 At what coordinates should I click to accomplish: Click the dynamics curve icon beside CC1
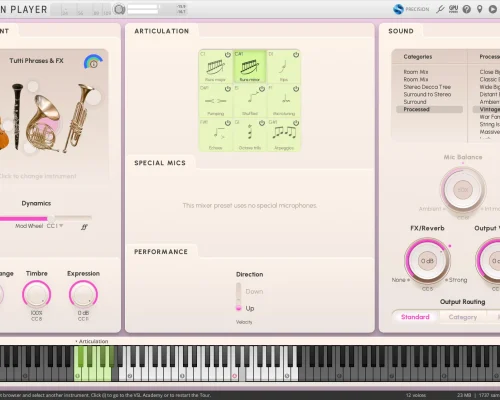84,227
